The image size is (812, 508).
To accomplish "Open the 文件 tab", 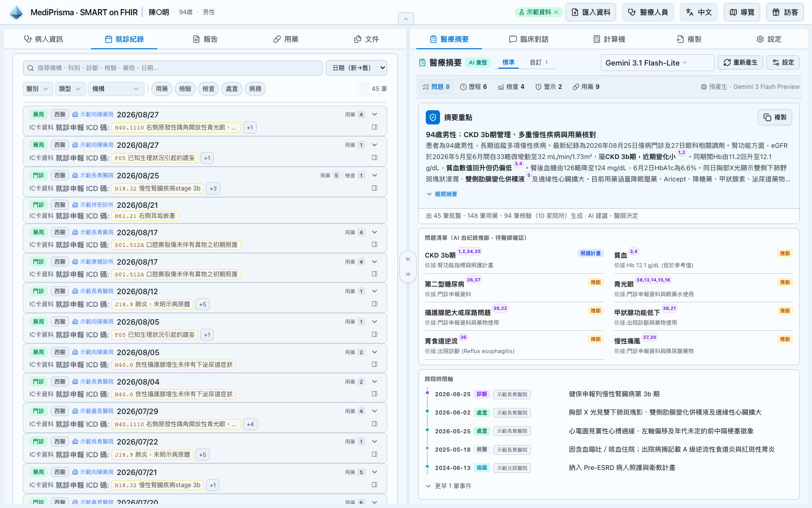I will [366, 39].
